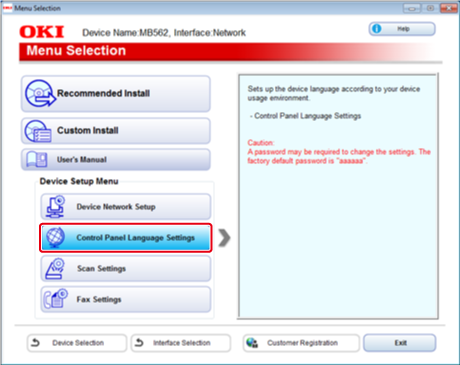Click the OKI logo
The image size is (460, 365).
pos(42,32)
